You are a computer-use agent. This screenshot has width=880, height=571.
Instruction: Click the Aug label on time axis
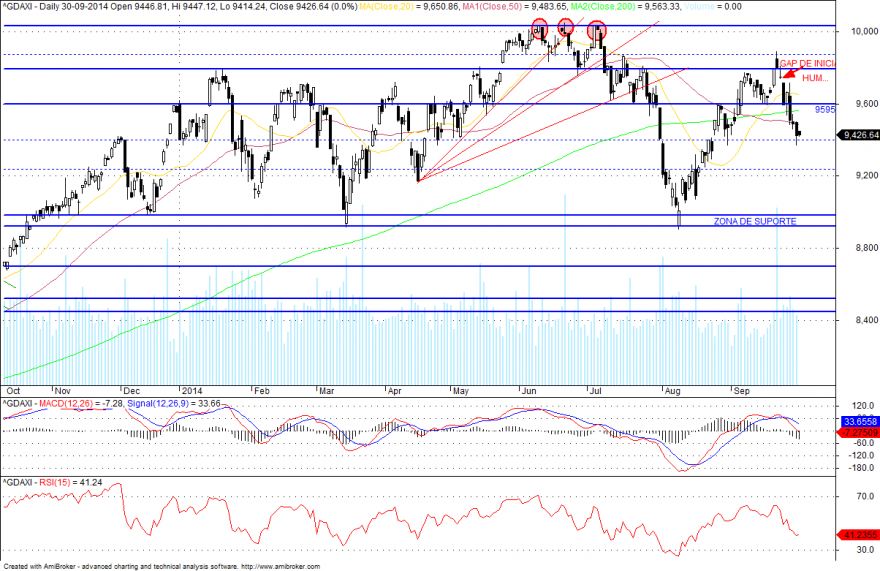coord(672,391)
